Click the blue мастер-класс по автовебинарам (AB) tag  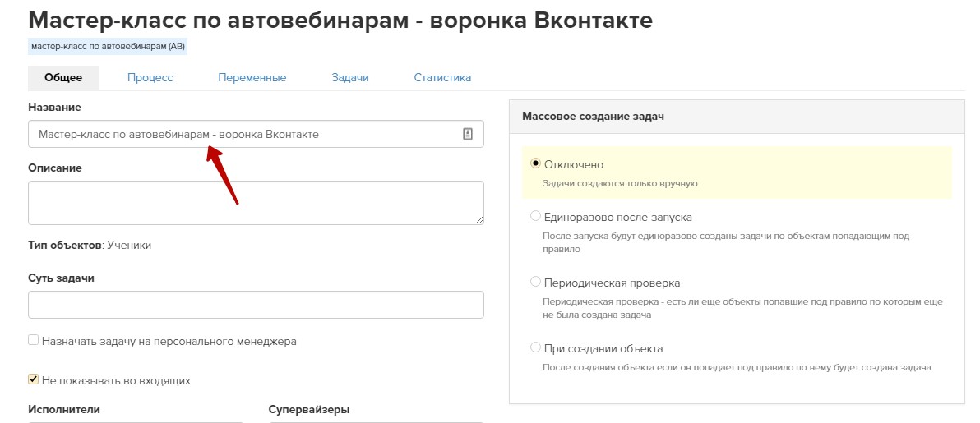click(x=108, y=47)
